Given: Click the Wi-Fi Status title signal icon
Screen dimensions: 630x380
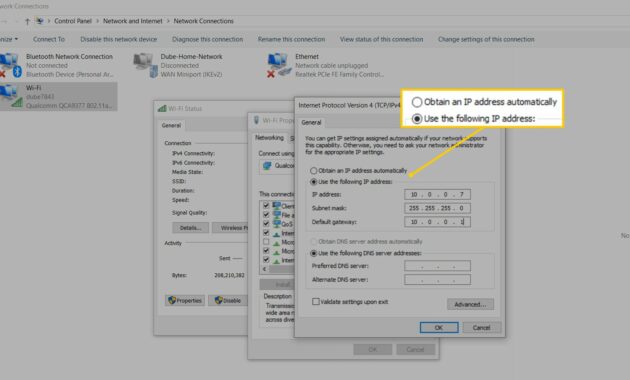Looking at the screenshot, I should tap(162, 108).
